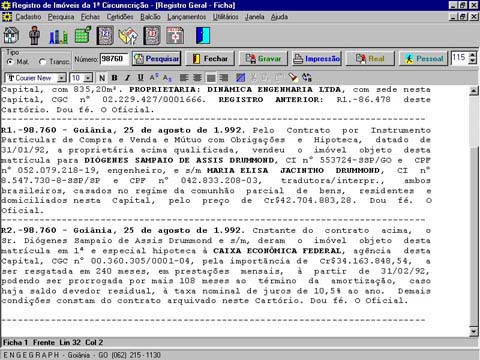
Task: Open the Lançamentos menu
Action: [x=187, y=17]
